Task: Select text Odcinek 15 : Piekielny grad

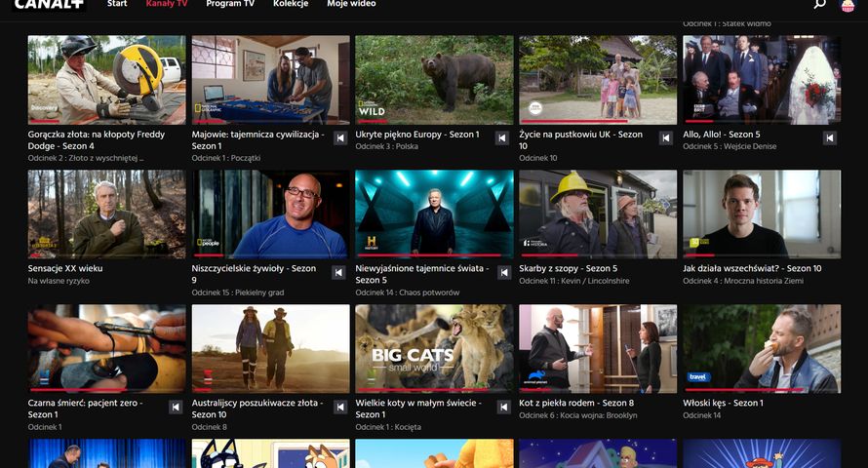Action: point(238,292)
